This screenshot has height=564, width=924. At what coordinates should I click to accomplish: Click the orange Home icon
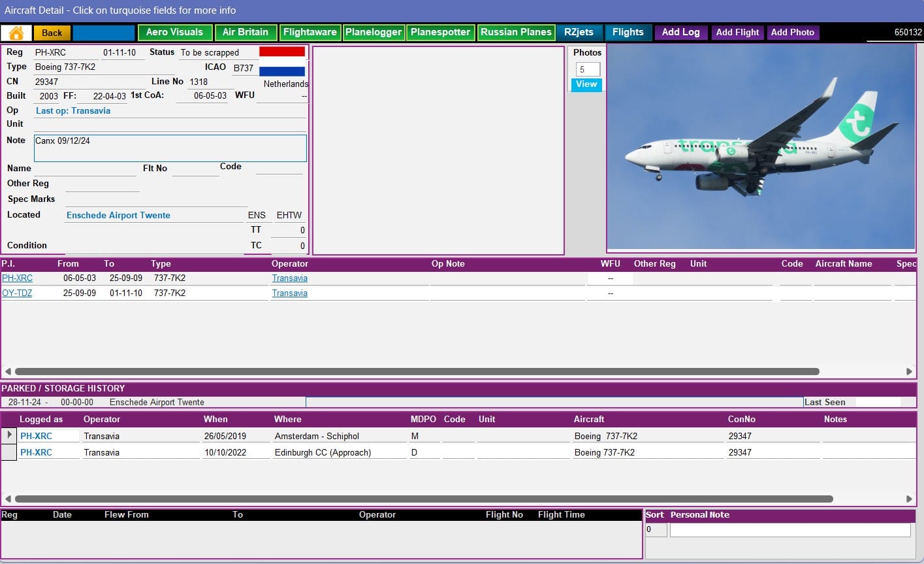16,33
